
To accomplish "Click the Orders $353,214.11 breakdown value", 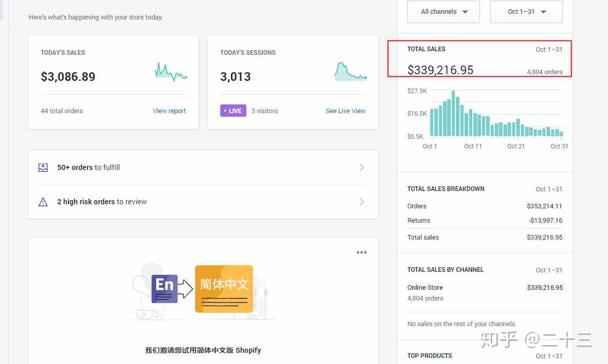I will click(x=544, y=206).
